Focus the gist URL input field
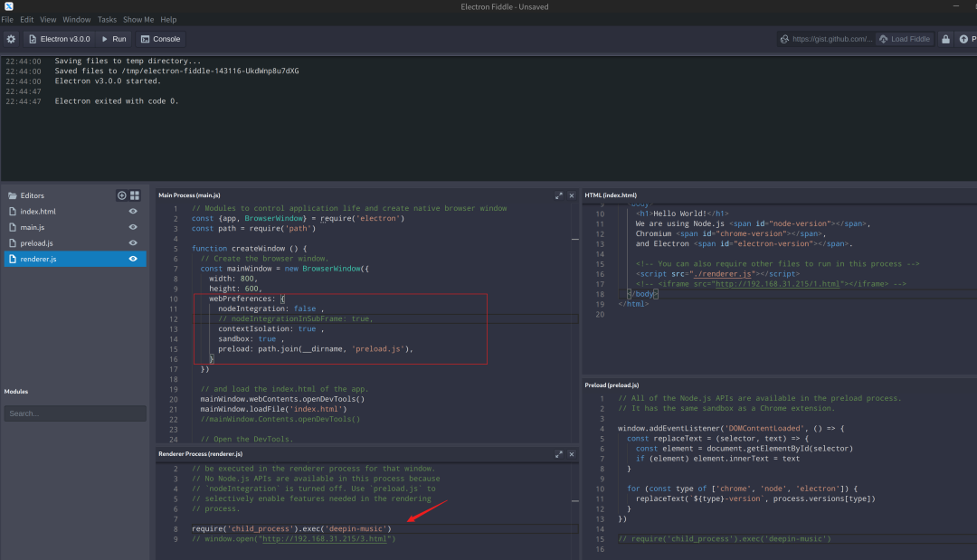Viewport: 977px width, 560px height. tap(832, 39)
